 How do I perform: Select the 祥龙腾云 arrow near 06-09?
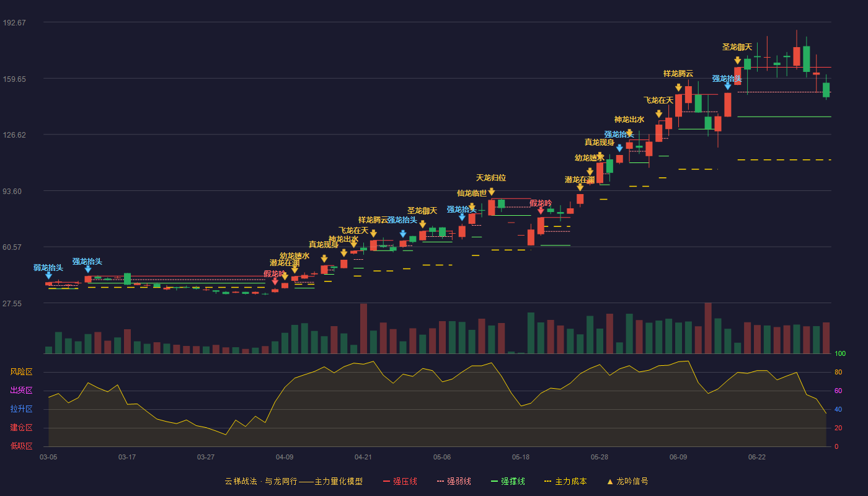[678, 87]
